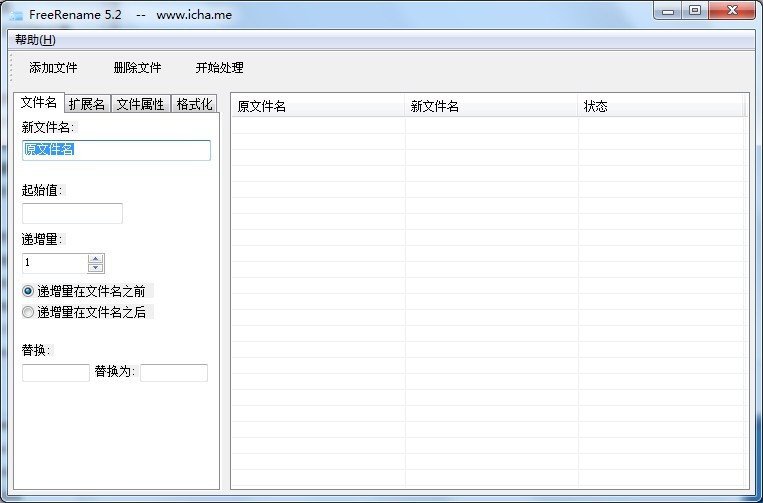Switch to the 扩展名 tab
Screen dimensions: 763x503
pos(87,104)
